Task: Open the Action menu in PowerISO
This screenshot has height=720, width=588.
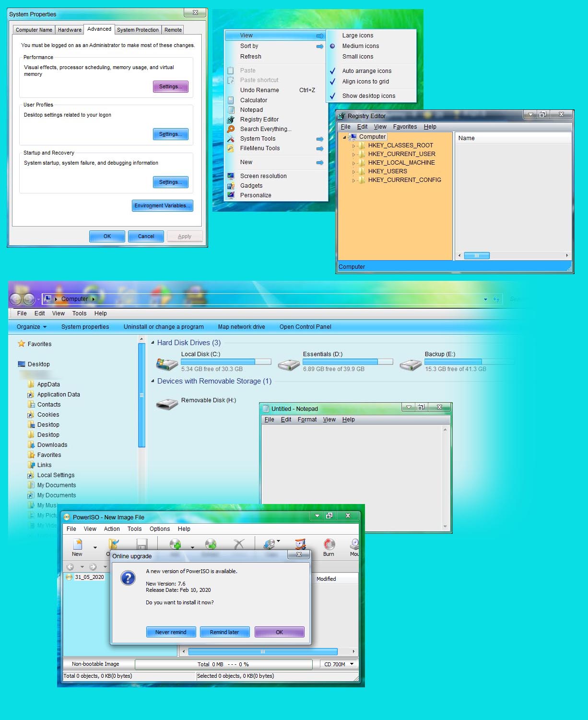Action: pyautogui.click(x=112, y=528)
